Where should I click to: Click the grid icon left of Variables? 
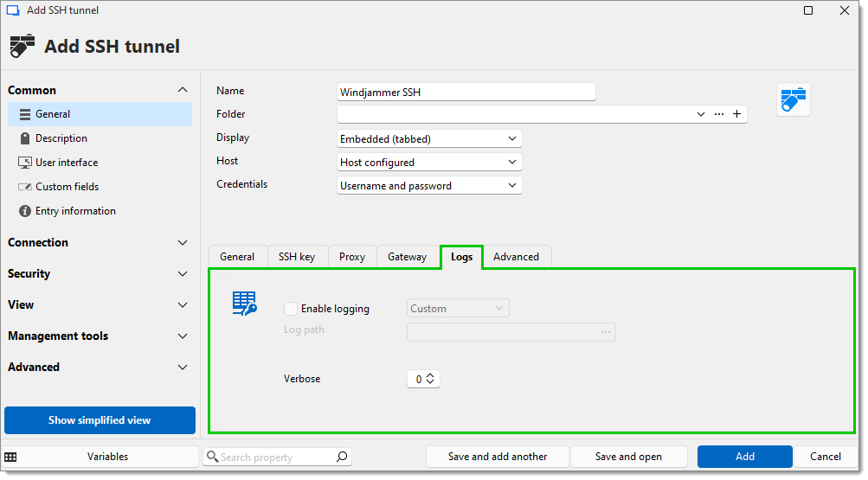(x=11, y=457)
